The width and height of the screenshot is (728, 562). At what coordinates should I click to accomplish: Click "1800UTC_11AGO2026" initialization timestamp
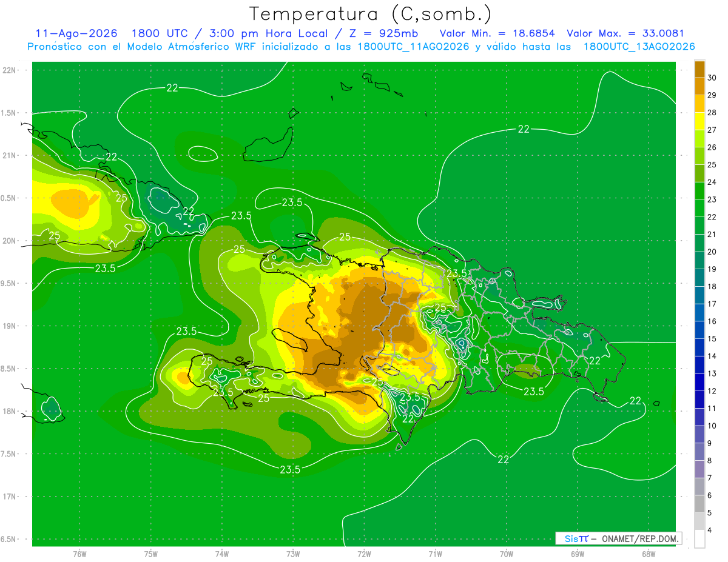413,47
